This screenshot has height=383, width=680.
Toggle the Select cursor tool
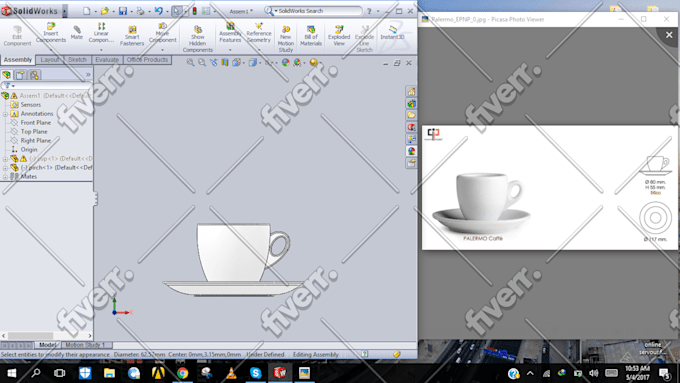coord(177,11)
